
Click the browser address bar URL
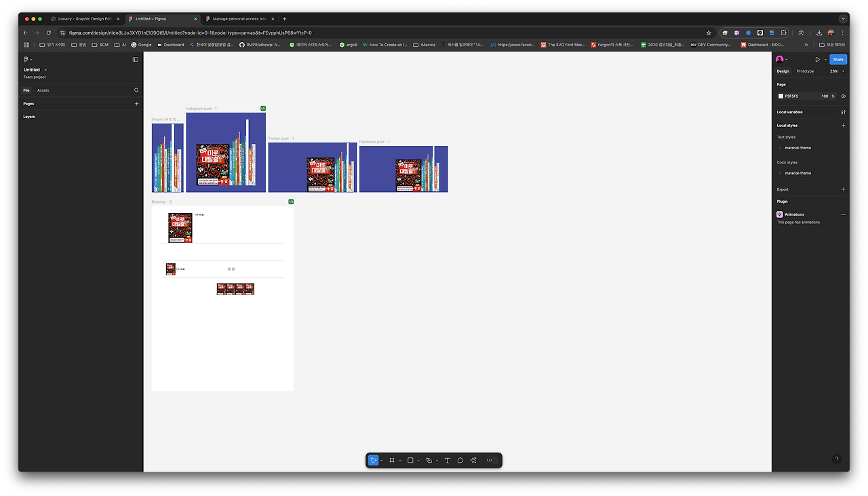point(191,33)
